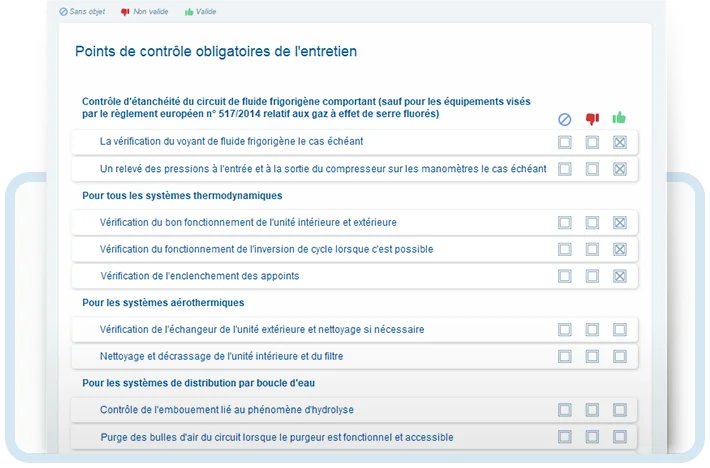Image resolution: width=710 pixels, height=468 pixels.
Task: Check Valide for contrôle de l'embouement
Action: pyautogui.click(x=620, y=410)
